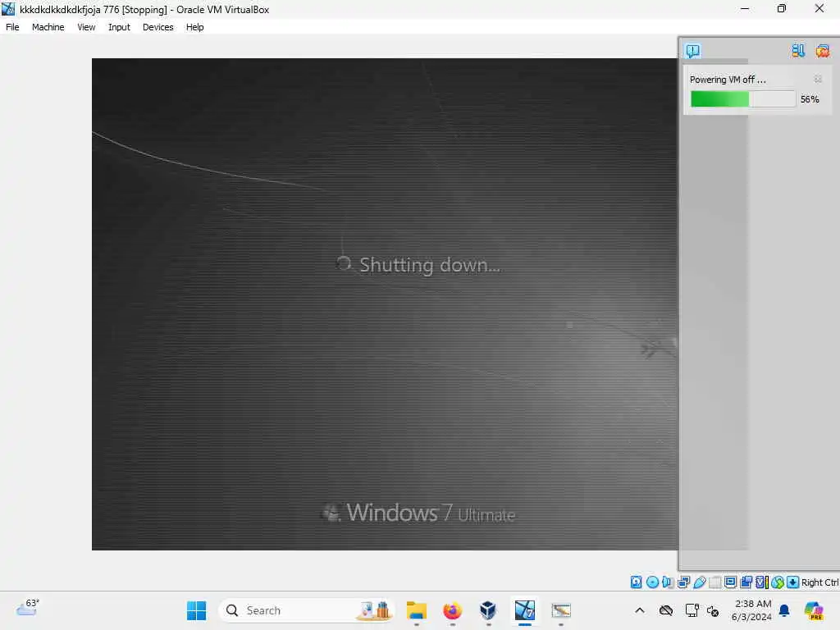Click the Powering VM off progress bar
This screenshot has width=840, height=630.
tap(743, 99)
